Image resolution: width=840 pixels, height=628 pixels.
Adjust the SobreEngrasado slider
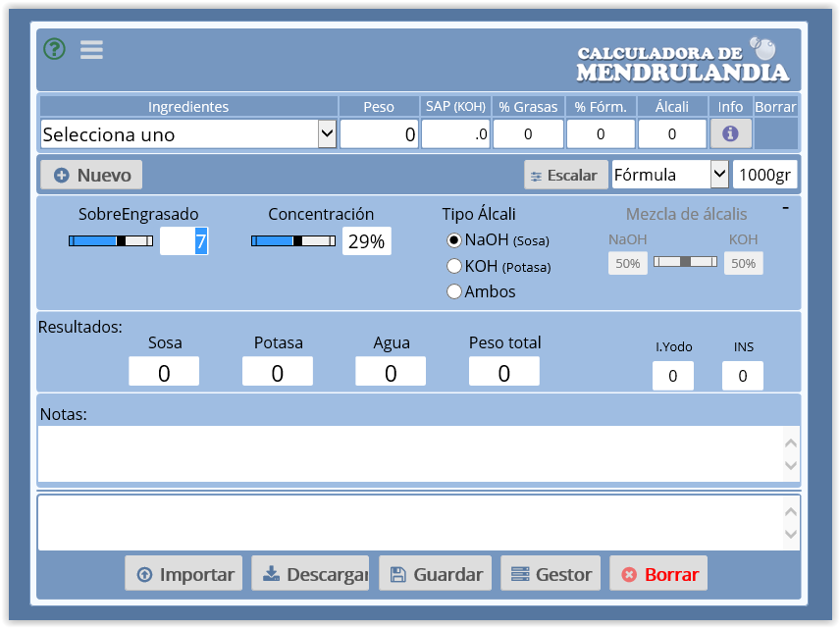(x=111, y=241)
